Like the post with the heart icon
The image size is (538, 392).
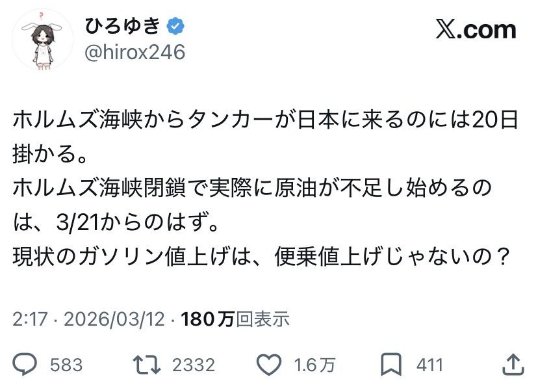269,365
